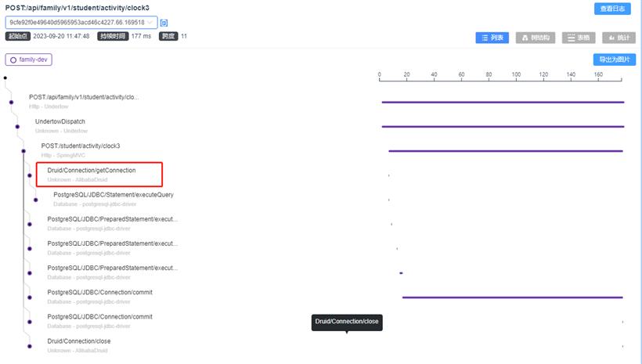Switch to the 列表 list view
The height and width of the screenshot is (364, 642).
coord(492,38)
